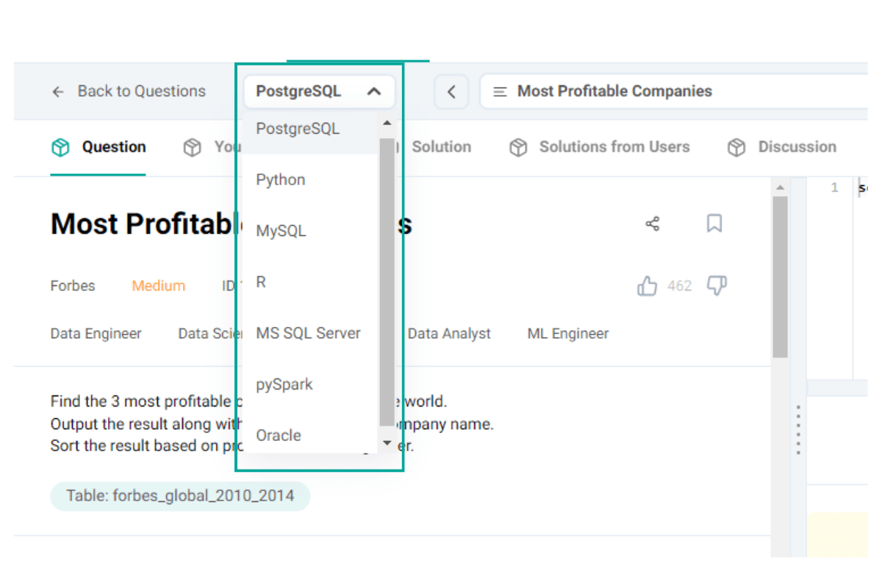The width and height of the screenshot is (882, 588).
Task: Bookmark this question
Action: point(714,223)
